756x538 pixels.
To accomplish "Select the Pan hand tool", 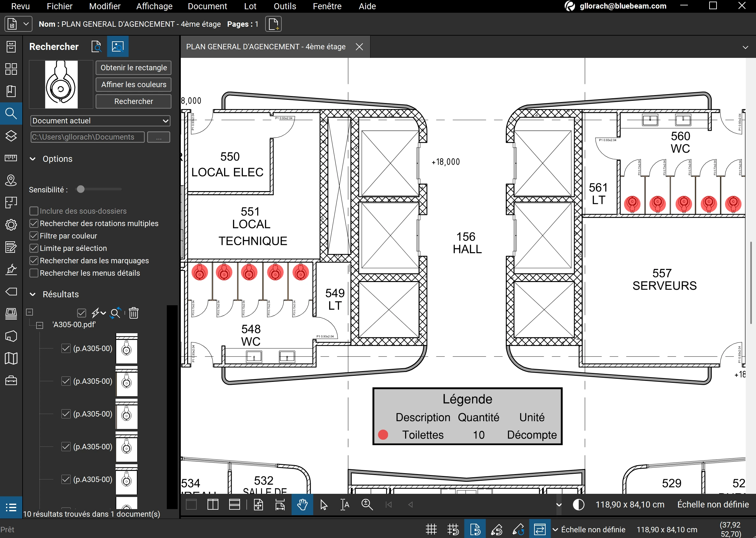I will [302, 505].
